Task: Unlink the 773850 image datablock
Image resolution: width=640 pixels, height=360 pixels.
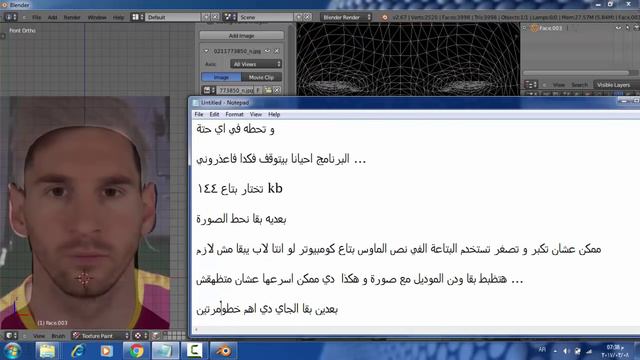Action: tap(277, 90)
